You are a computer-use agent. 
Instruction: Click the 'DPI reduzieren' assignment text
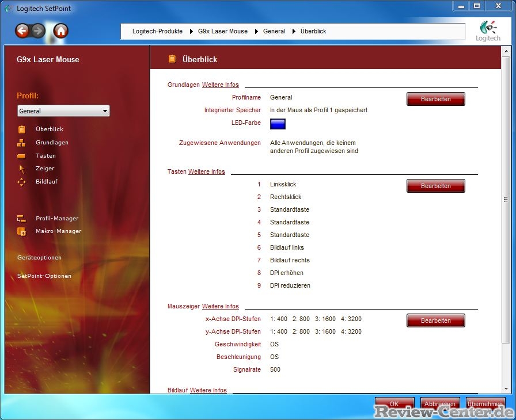290,285
